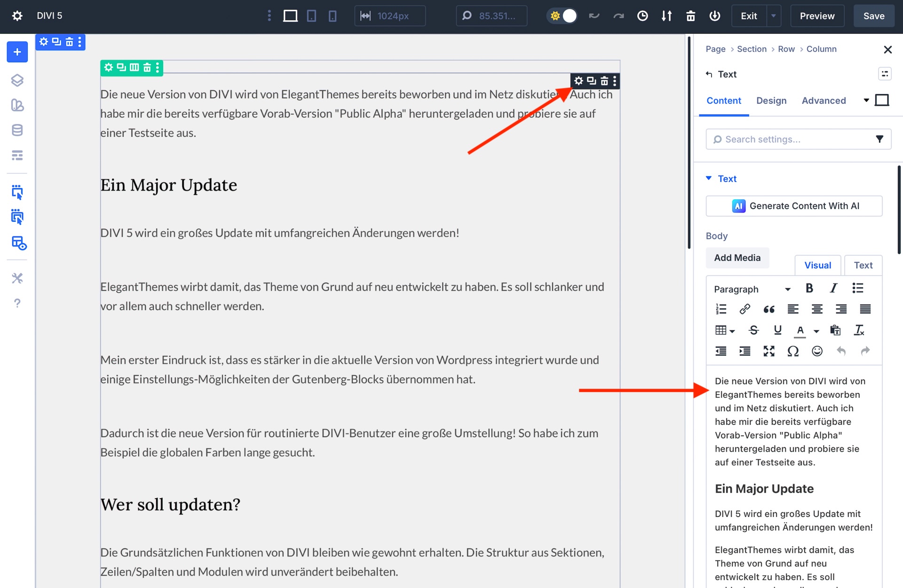This screenshot has height=588, width=903.
Task: Toggle bold formatting in body editor
Action: (x=809, y=288)
